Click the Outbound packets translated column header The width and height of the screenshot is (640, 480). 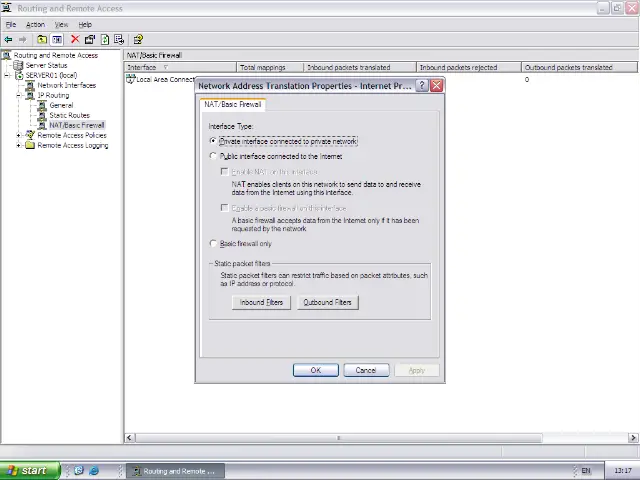(x=580, y=67)
